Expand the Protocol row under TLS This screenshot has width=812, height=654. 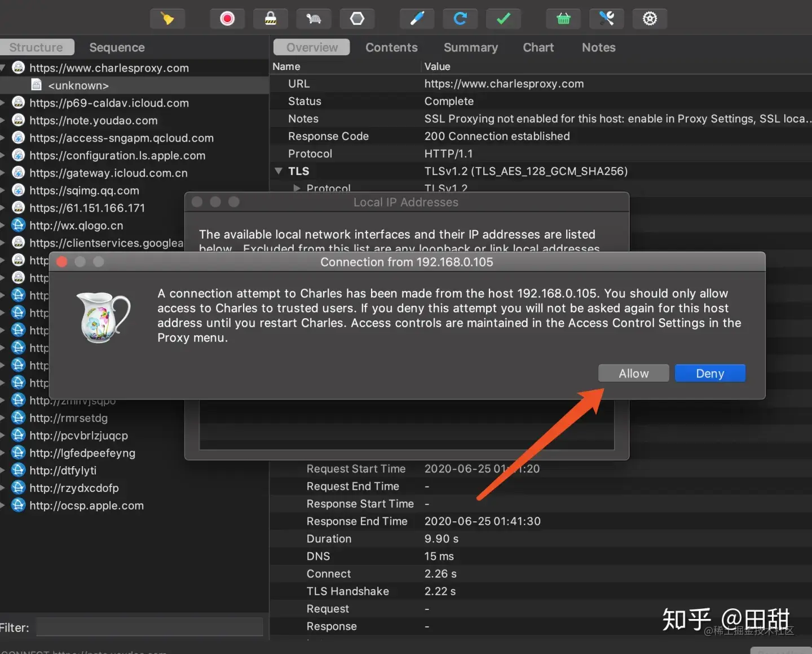pos(297,188)
